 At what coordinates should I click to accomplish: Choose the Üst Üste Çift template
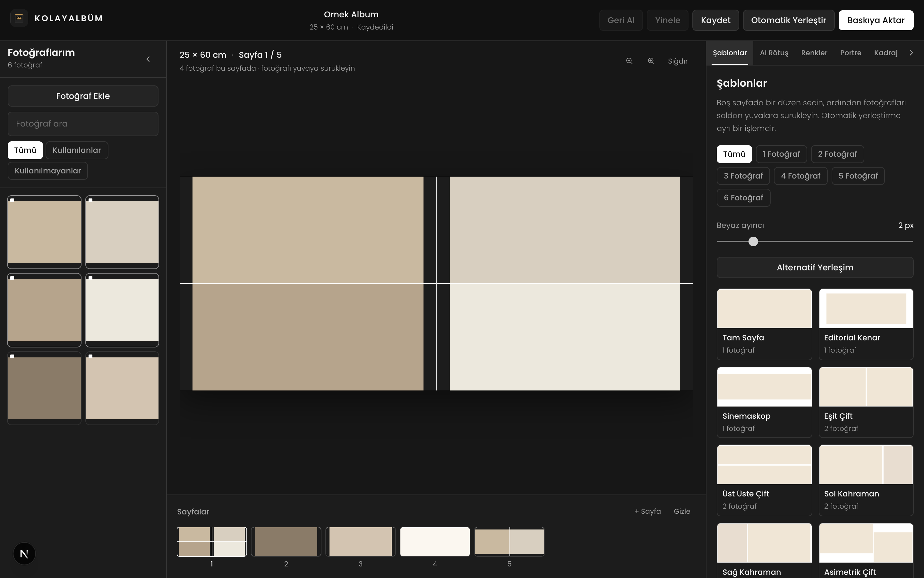(764, 480)
